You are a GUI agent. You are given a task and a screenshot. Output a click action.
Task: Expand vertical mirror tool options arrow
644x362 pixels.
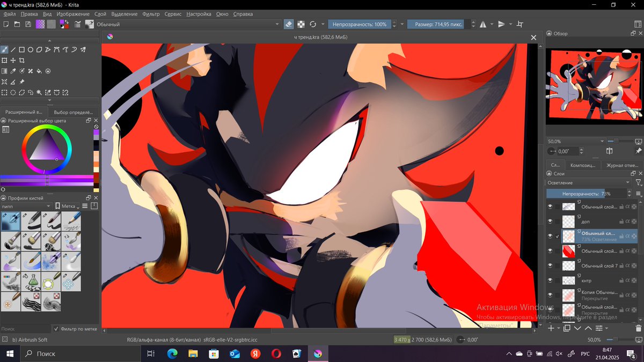(x=510, y=24)
